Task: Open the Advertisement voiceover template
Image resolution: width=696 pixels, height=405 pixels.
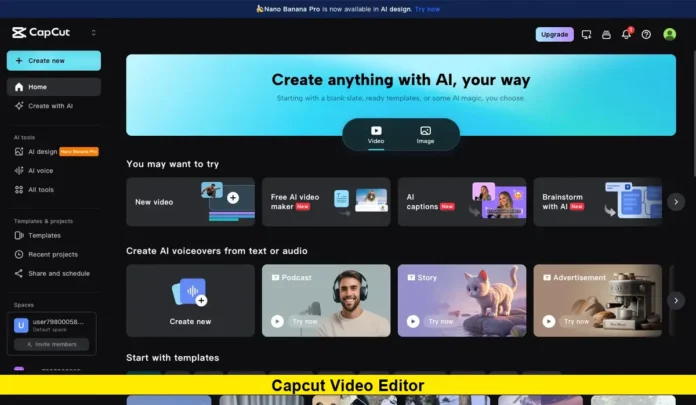Action: [597, 301]
